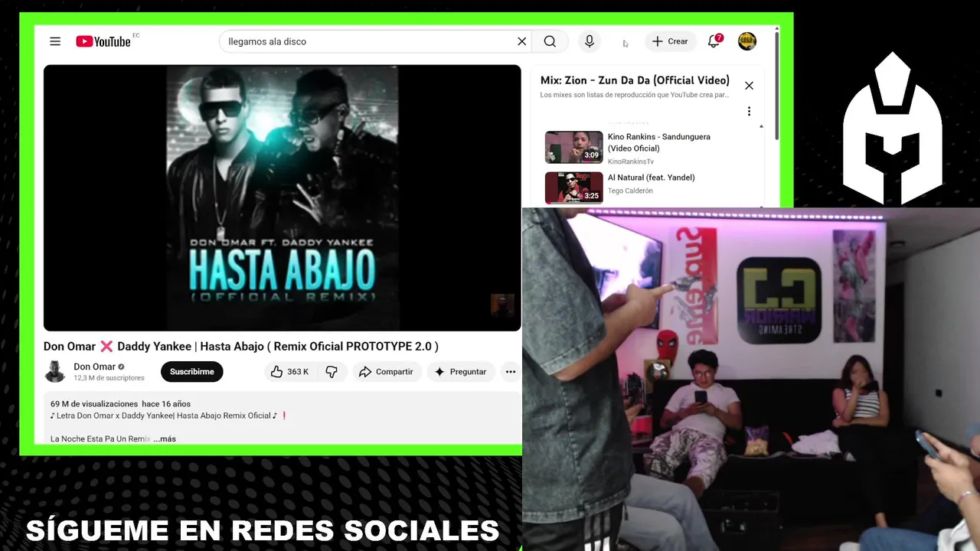Click the Tego Calderón channel name

click(630, 191)
